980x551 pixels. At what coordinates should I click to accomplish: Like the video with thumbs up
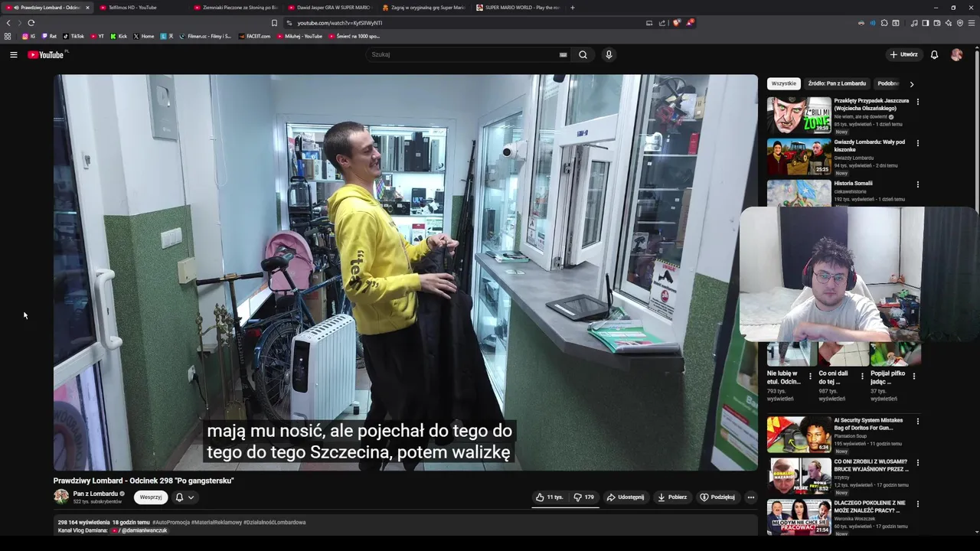tap(549, 497)
